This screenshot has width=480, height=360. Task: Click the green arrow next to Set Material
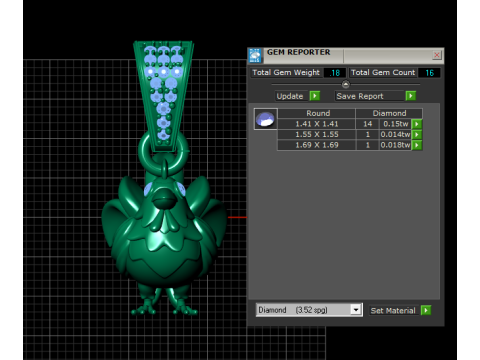(426, 310)
